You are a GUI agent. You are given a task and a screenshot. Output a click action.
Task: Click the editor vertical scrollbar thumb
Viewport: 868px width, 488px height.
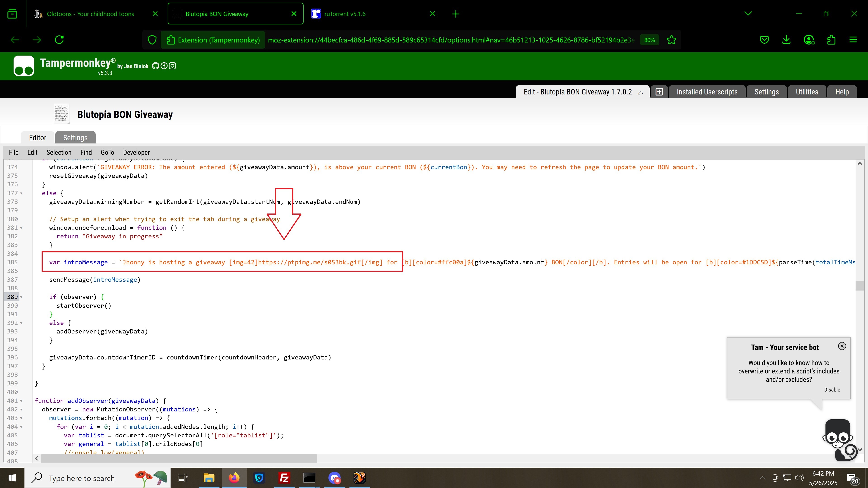click(x=860, y=286)
